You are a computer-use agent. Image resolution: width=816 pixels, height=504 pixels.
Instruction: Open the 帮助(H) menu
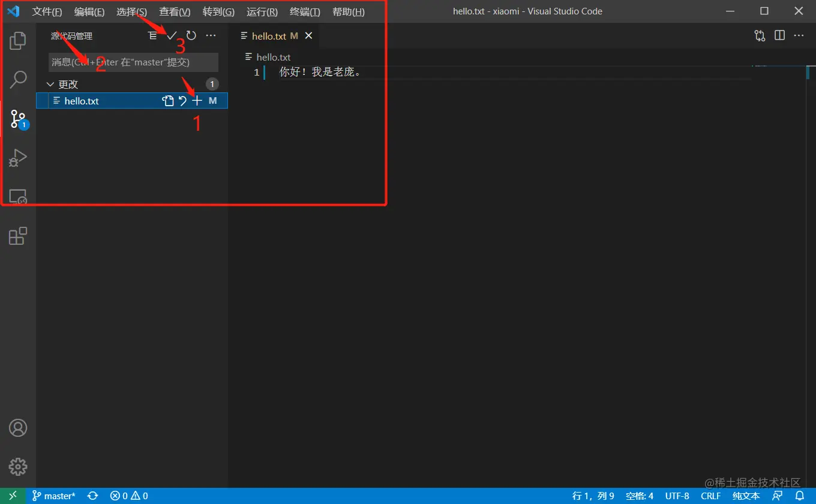(349, 12)
